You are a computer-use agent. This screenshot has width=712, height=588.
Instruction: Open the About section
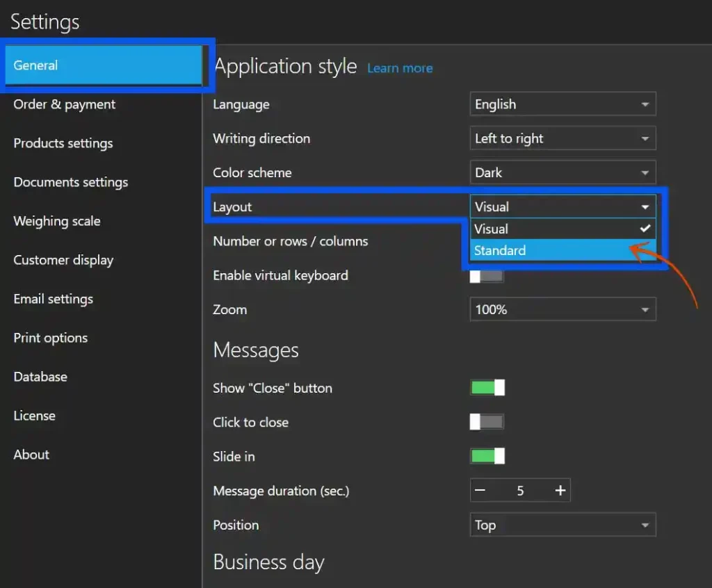(x=31, y=455)
